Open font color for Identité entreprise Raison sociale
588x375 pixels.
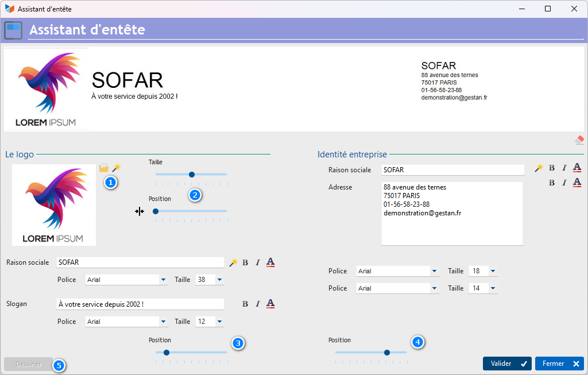point(577,168)
